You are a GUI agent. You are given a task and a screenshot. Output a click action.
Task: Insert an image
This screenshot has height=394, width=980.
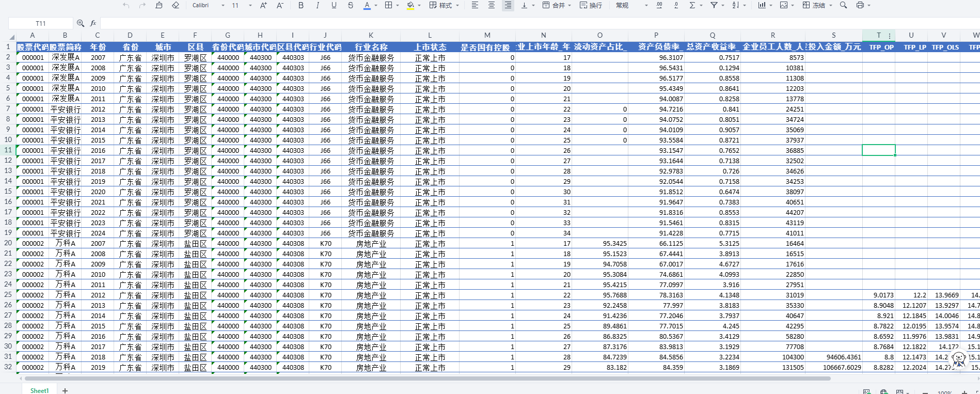[x=784, y=5]
